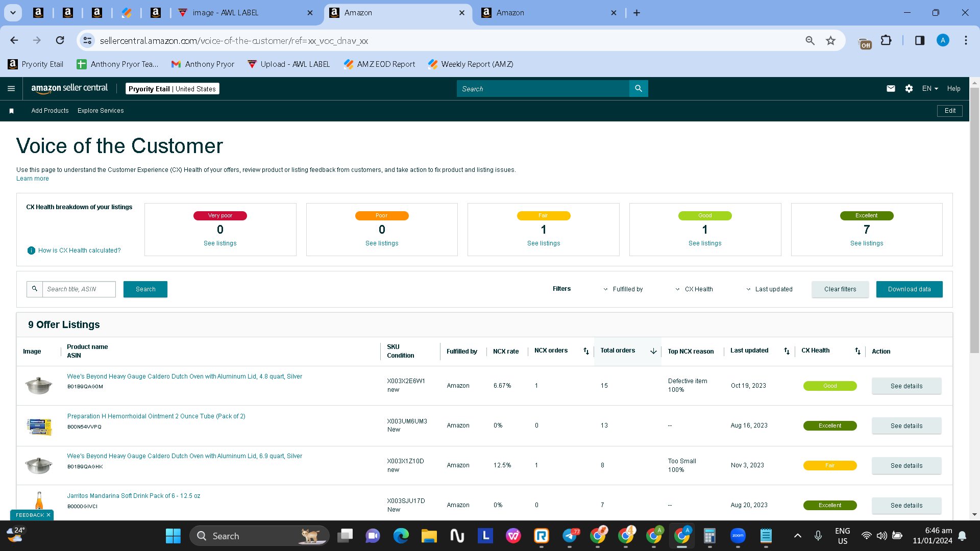Open the messages envelope icon
Screen dimensions: 980x551
click(891, 89)
